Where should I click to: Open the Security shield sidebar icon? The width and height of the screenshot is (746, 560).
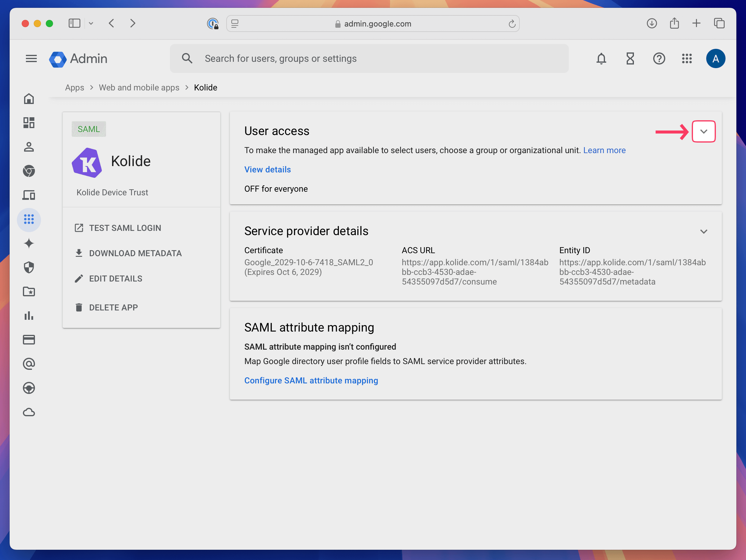29,268
